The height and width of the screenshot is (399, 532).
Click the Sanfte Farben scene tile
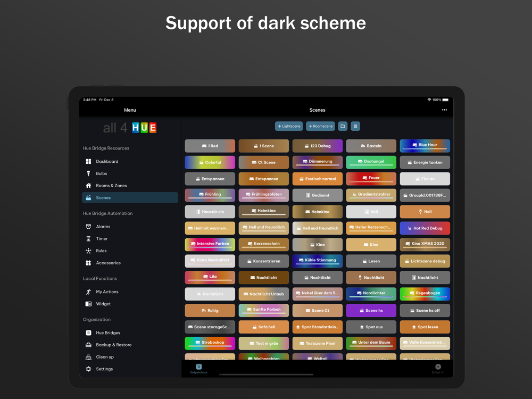(264, 311)
